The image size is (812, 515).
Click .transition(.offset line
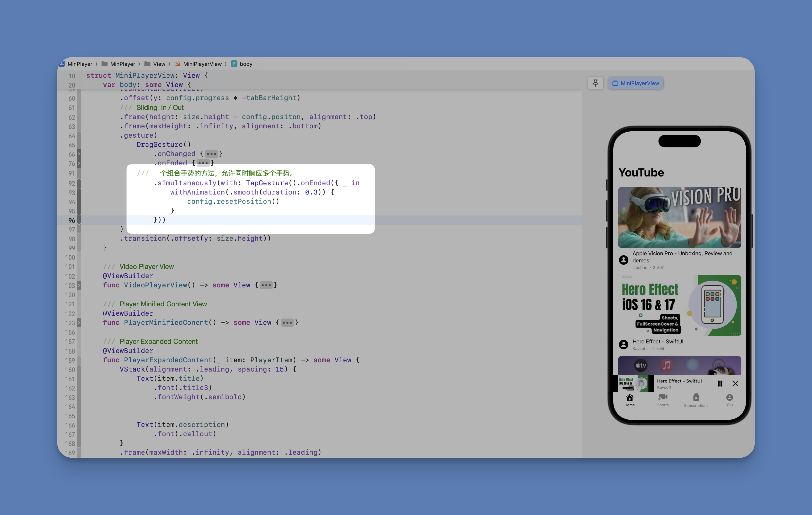coord(196,239)
